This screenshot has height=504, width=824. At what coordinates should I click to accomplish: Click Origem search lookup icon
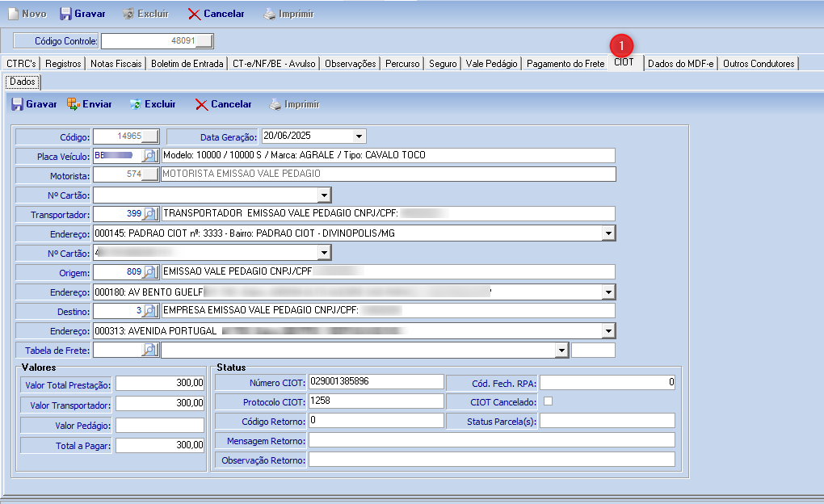[150, 272]
